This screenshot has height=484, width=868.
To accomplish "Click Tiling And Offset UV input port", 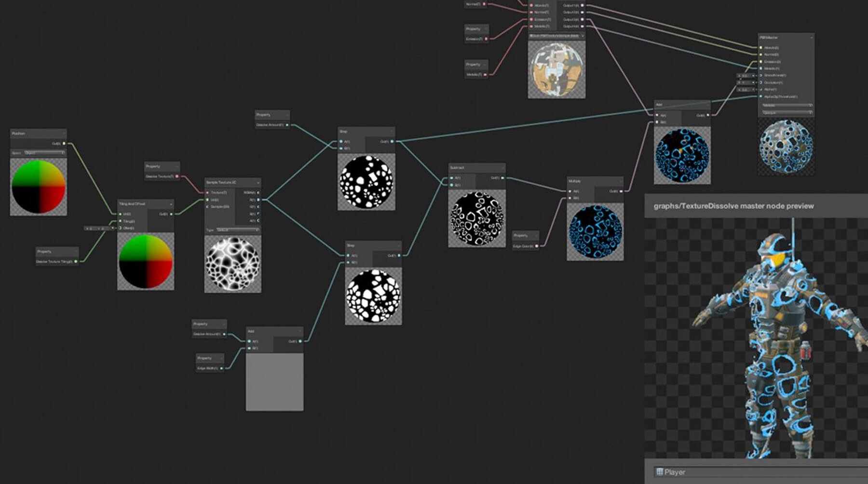I will tap(120, 214).
